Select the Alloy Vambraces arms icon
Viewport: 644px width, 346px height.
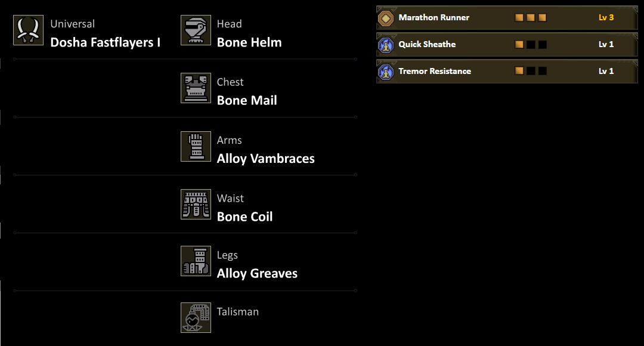[196, 146]
